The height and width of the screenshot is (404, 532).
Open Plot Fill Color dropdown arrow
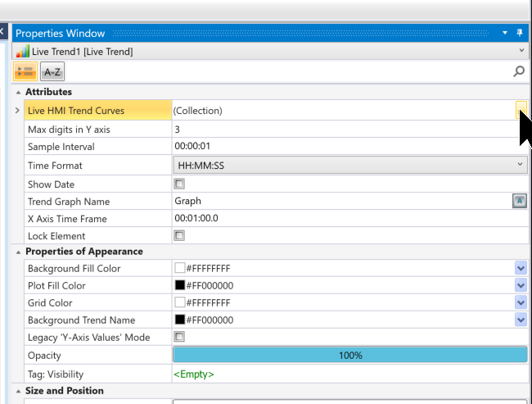[521, 285]
